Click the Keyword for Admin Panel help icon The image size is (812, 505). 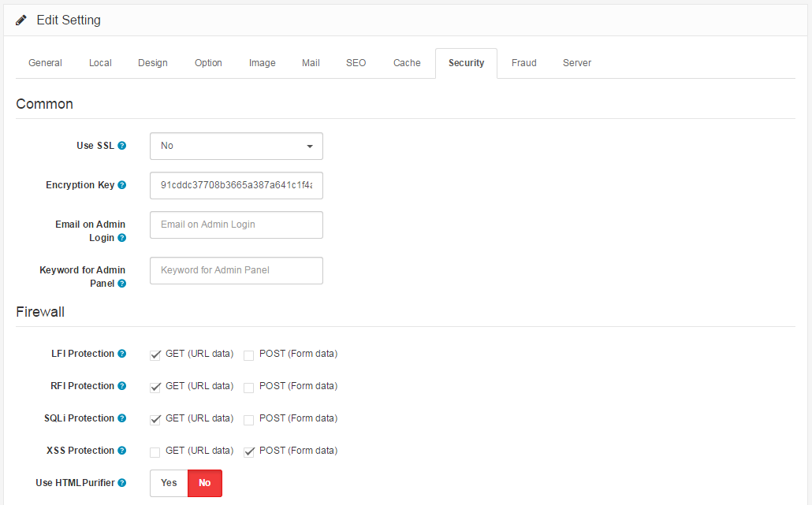coord(121,284)
